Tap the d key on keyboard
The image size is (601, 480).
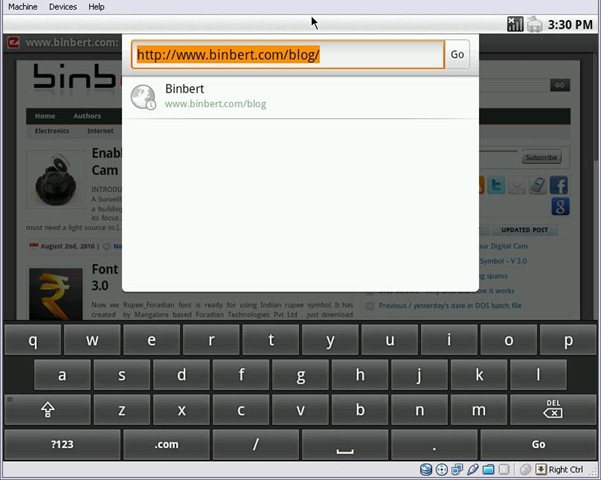point(181,375)
